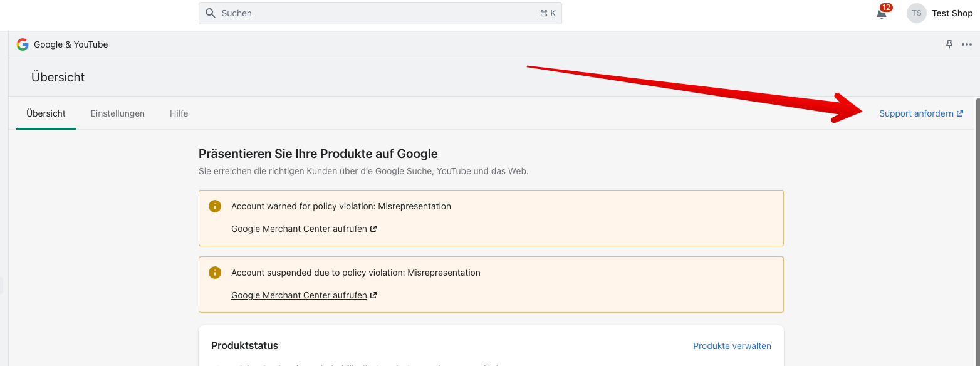Screen dimensions: 980x366
Task: Open Produkte verwalten link
Action: tap(732, 346)
